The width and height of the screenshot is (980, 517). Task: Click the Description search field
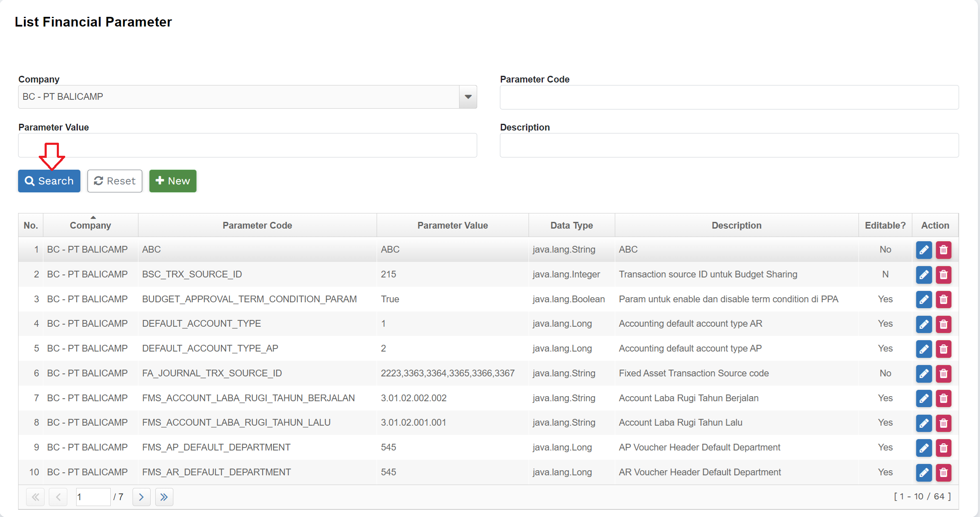coord(729,145)
